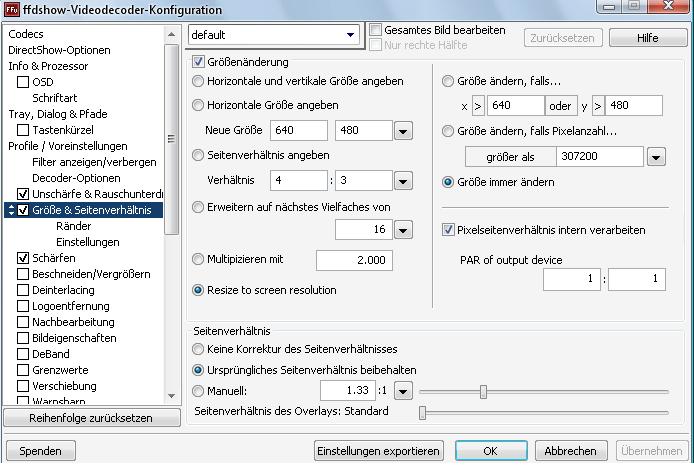Image resolution: width=694 pixels, height=467 pixels.
Task: Click the reorder arrows beside Größe & Seitenverhältnis
Action: pyautogui.click(x=12, y=210)
